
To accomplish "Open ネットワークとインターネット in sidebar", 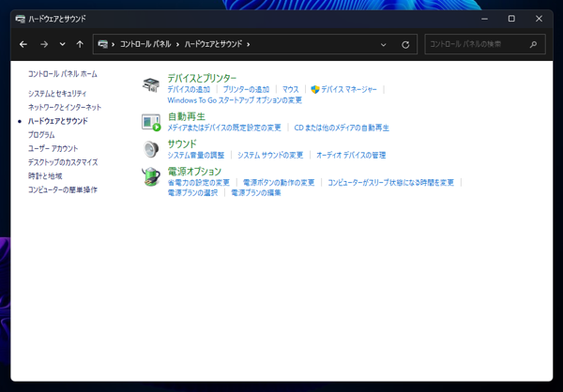I will (x=65, y=107).
